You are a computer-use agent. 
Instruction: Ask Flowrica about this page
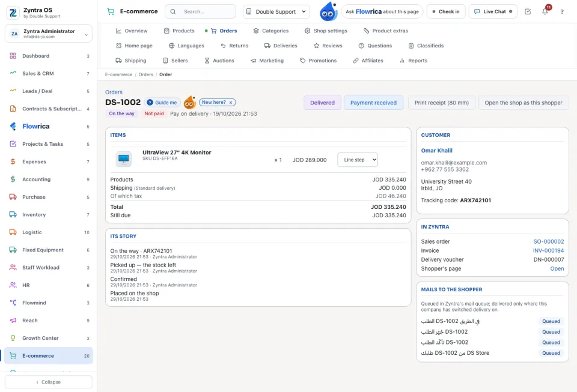(382, 11)
